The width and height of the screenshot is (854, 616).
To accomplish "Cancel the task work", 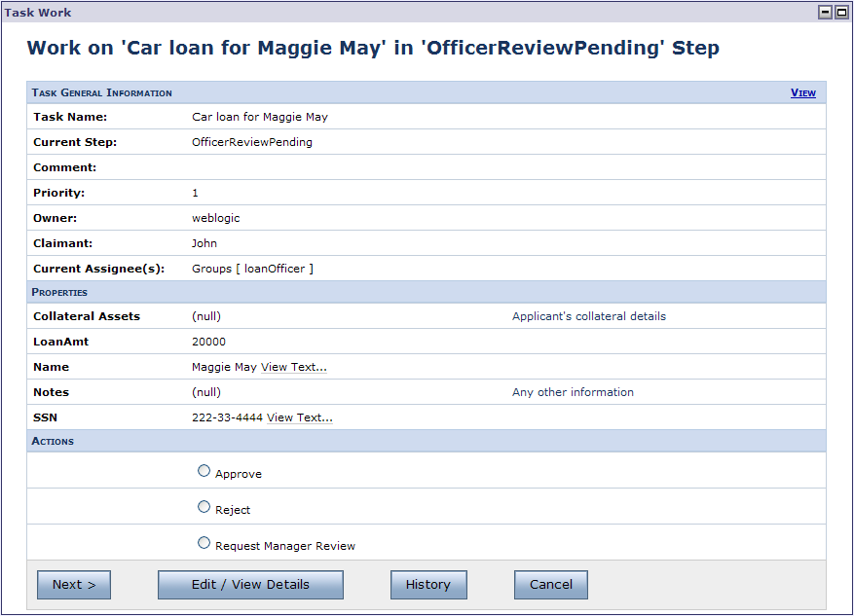I will point(551,585).
